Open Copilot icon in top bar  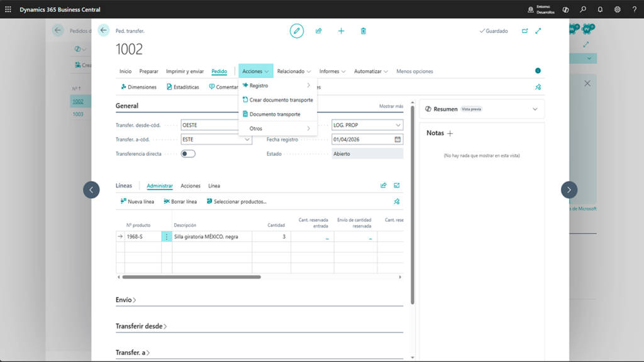(x=565, y=9)
